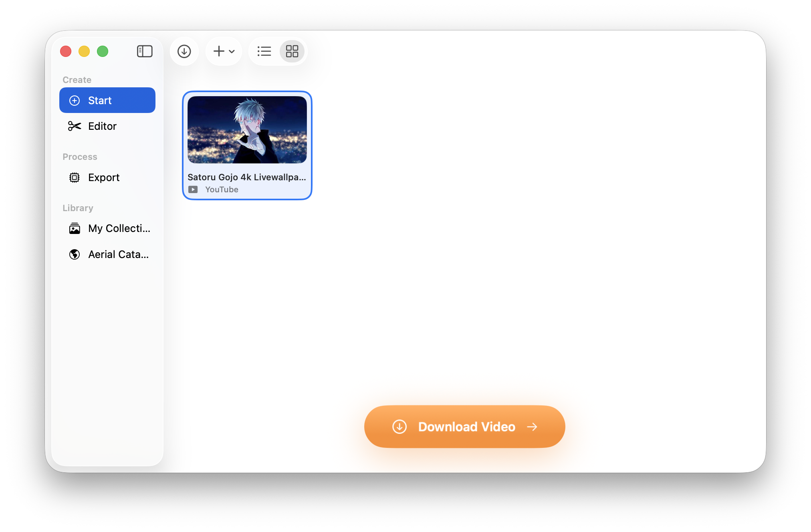Click the YouTube source icon under the video
The width and height of the screenshot is (811, 532).
(x=193, y=189)
